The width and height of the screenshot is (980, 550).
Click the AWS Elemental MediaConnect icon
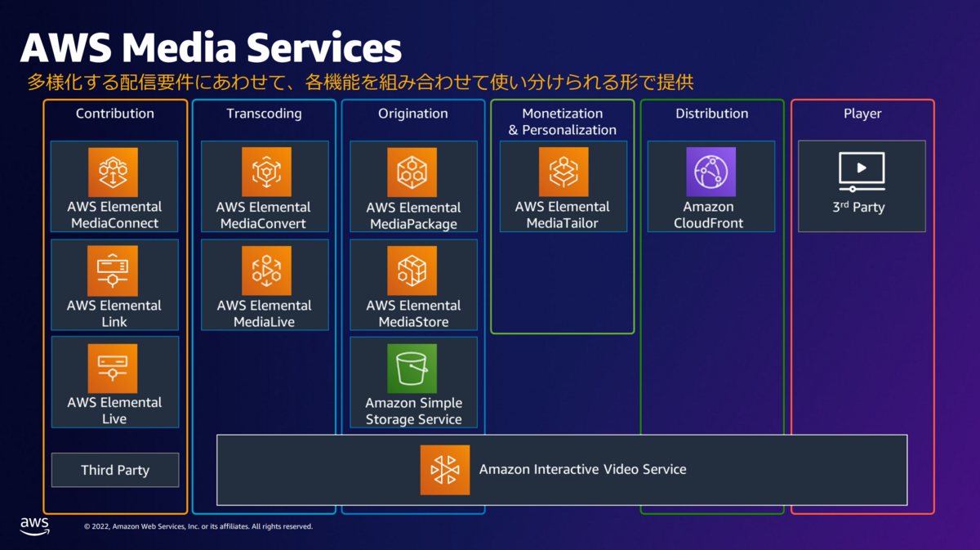[114, 172]
